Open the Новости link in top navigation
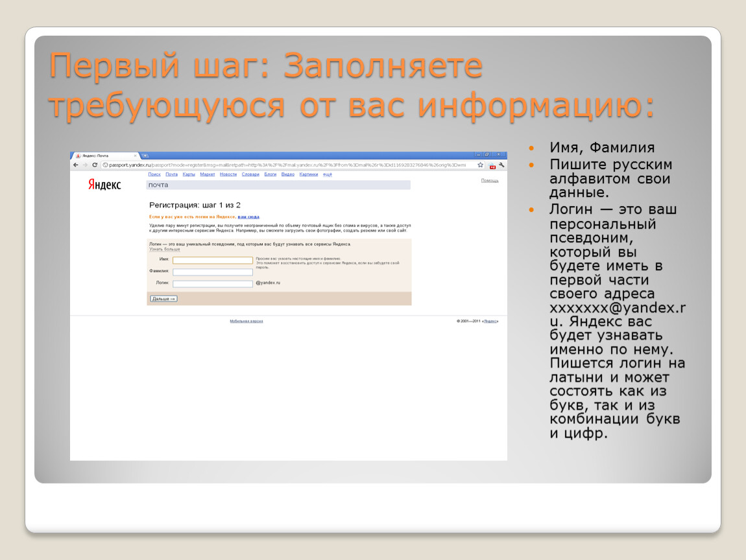The width and height of the screenshot is (746, 560). tap(228, 174)
